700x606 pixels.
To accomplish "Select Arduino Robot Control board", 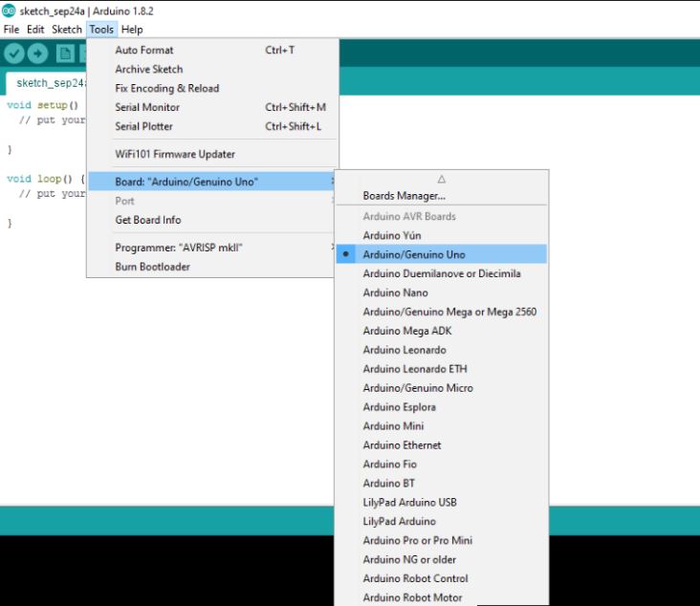I will coord(441,578).
